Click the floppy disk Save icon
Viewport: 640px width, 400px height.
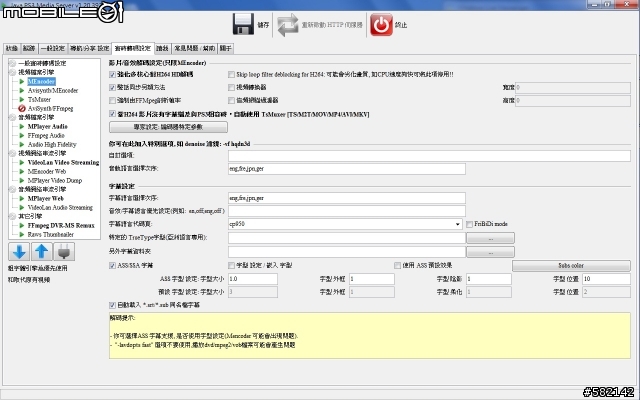click(243, 24)
